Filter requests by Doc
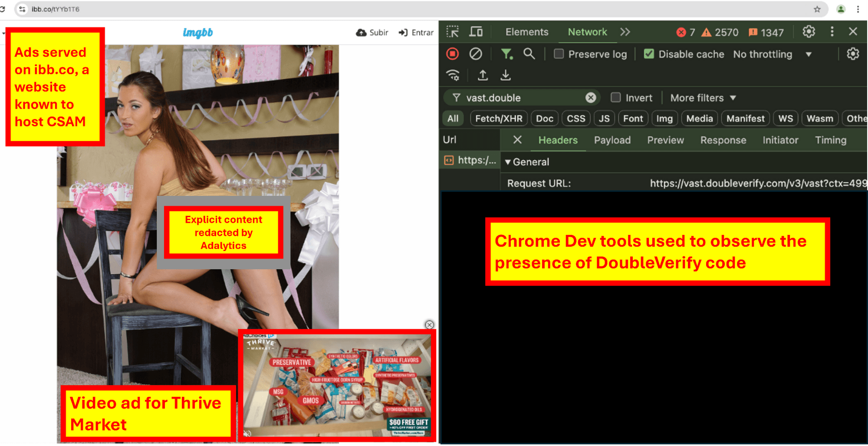Viewport: 868px width, 446px height. coord(544,119)
